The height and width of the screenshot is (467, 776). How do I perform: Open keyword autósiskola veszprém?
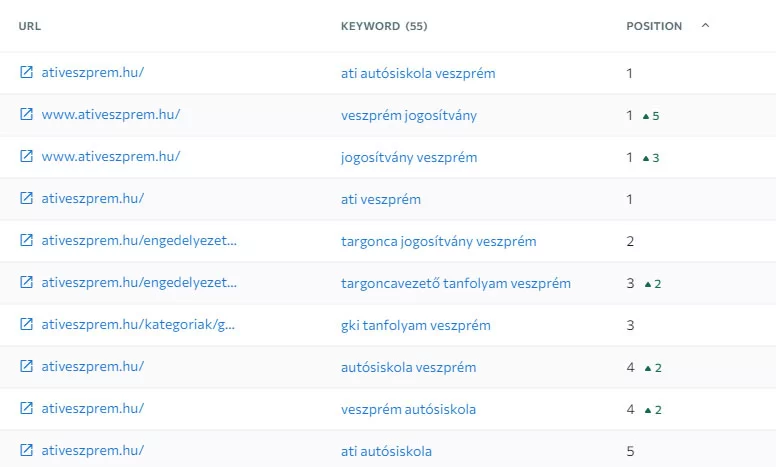coord(408,367)
